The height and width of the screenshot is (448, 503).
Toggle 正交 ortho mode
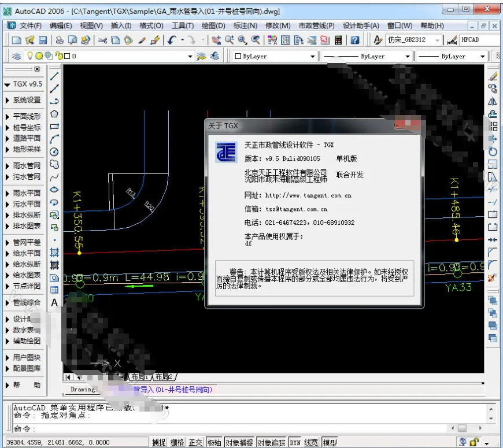195,443
